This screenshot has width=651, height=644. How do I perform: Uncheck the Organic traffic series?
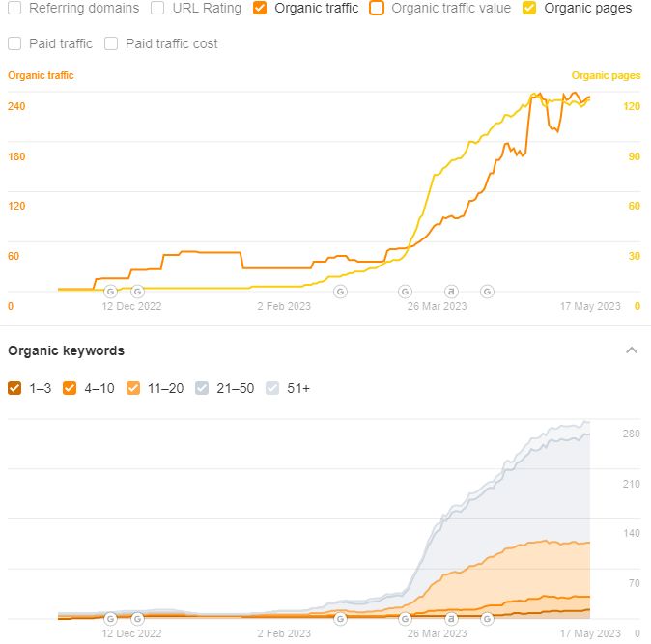pos(260,8)
